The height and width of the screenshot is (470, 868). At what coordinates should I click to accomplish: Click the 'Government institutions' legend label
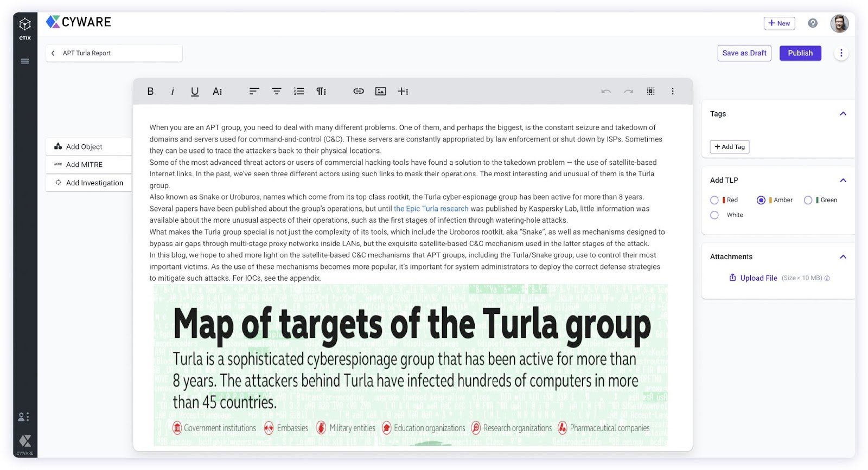(x=220, y=428)
